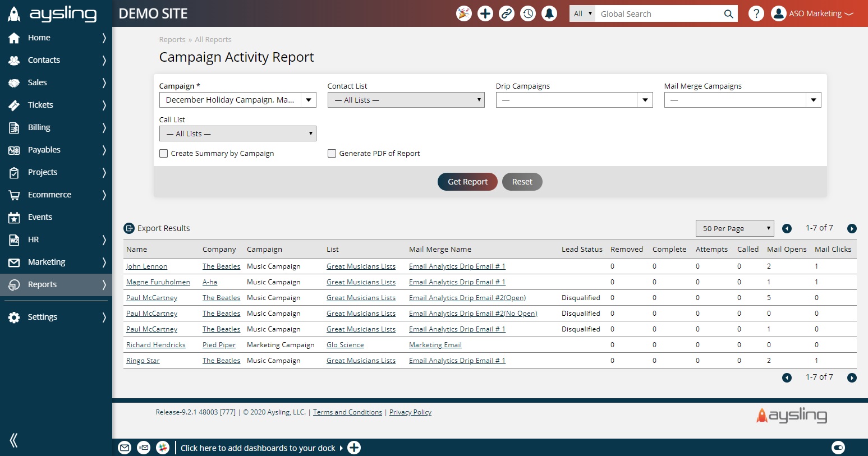This screenshot has width=868, height=456.
Task: Click the Export Results icon
Action: coord(129,228)
